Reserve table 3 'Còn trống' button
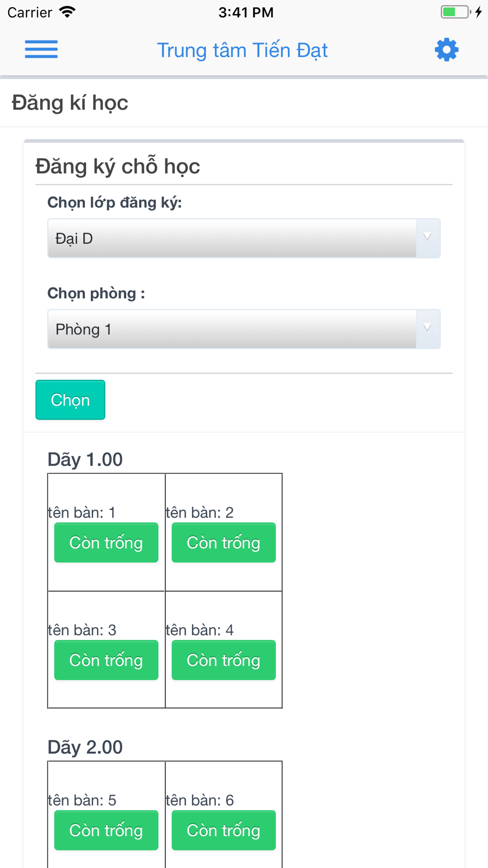 tap(106, 660)
